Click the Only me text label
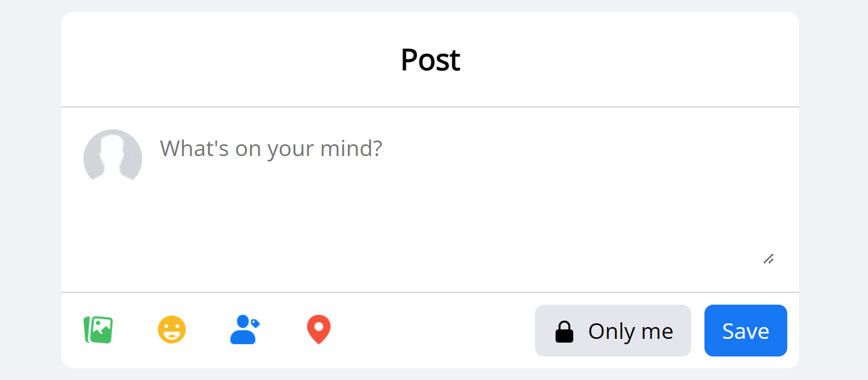The width and height of the screenshot is (868, 380). coord(631,332)
